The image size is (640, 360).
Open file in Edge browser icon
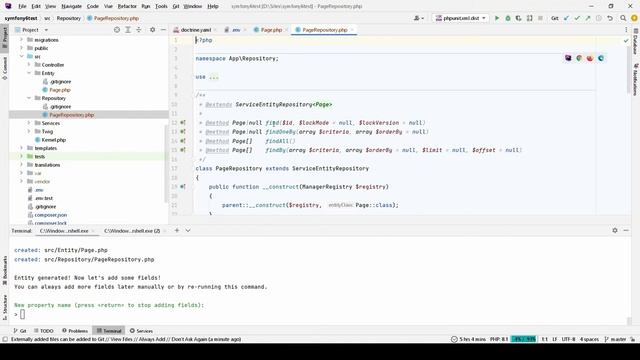(601, 58)
